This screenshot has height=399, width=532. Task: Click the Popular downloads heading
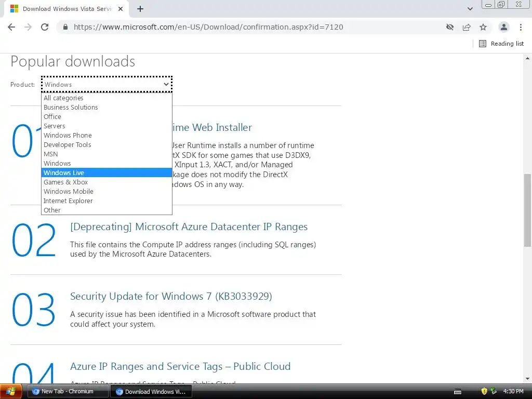pyautogui.click(x=73, y=61)
